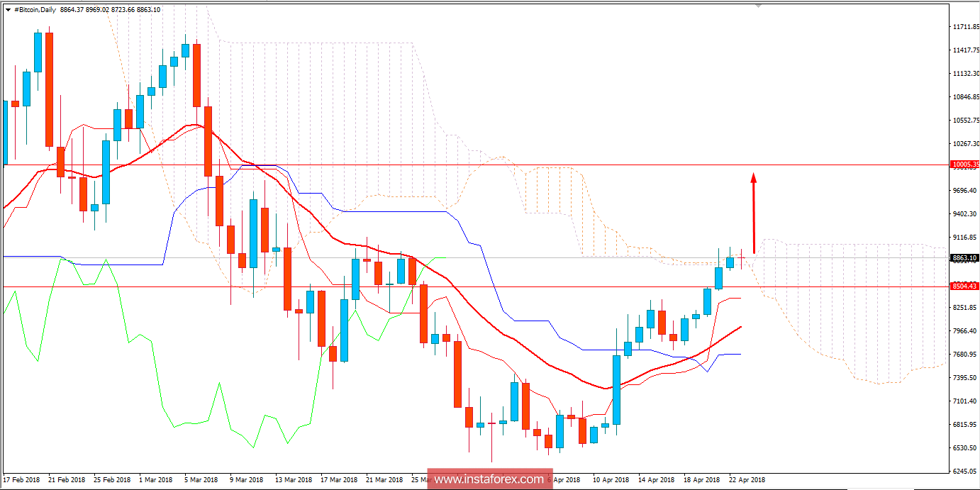Image resolution: width=980 pixels, height=490 pixels.
Task: Click the triangle before #Bitcoin,Daily title
Action: [x=8, y=9]
